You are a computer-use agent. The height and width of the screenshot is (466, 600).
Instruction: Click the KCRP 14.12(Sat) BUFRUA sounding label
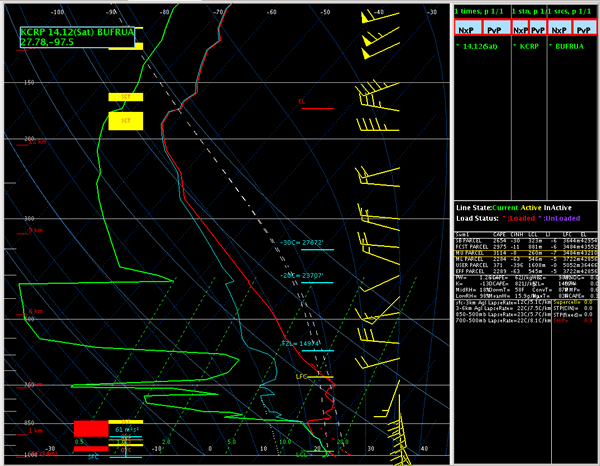coord(77,37)
